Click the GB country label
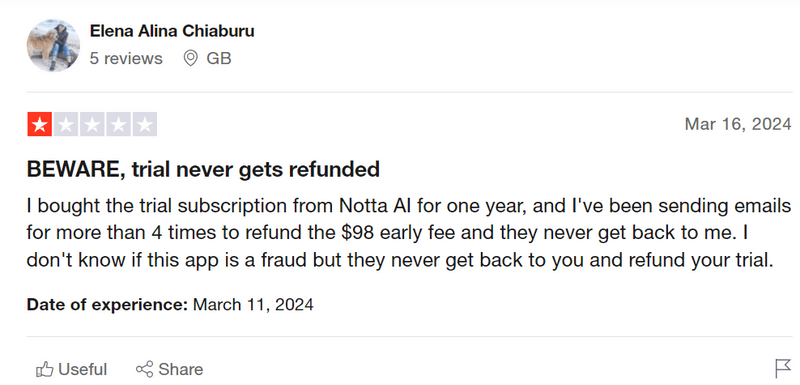 coord(219,59)
